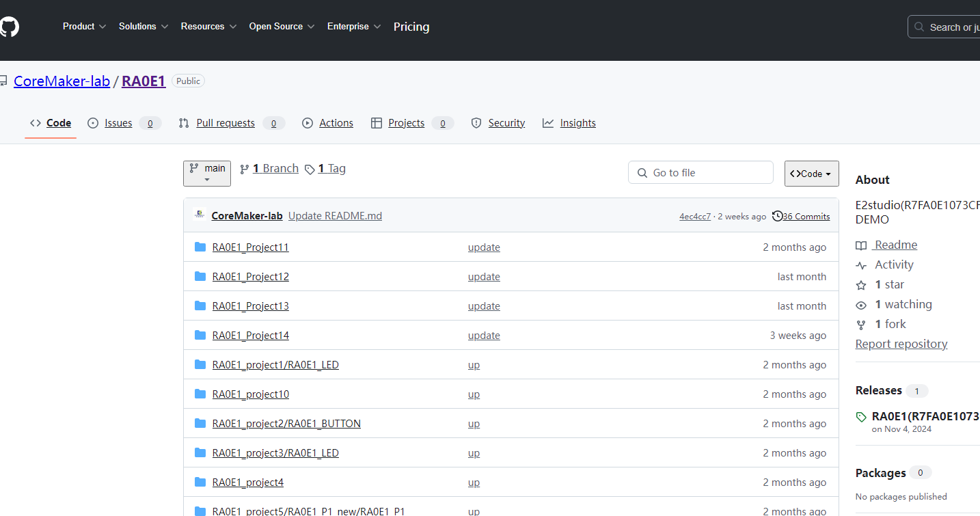This screenshot has width=980, height=516.
Task: Open the main branch selector dropdown
Action: pyautogui.click(x=206, y=173)
